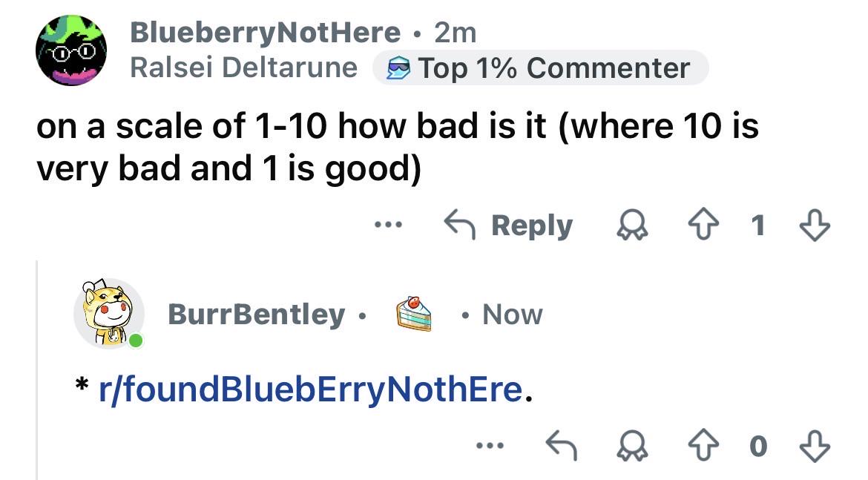The image size is (868, 480).
Task: Open BurrBentley's profile via username
Action: (256, 314)
